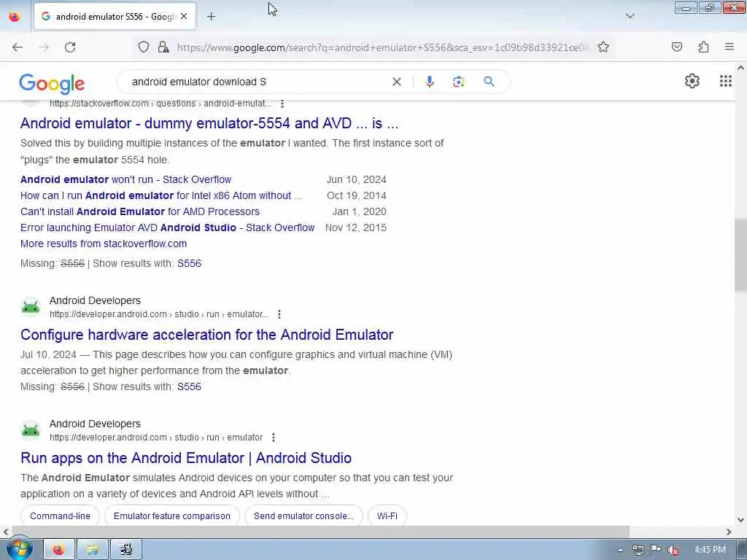Open Google quick settings gear
747x560 pixels.
tap(692, 82)
